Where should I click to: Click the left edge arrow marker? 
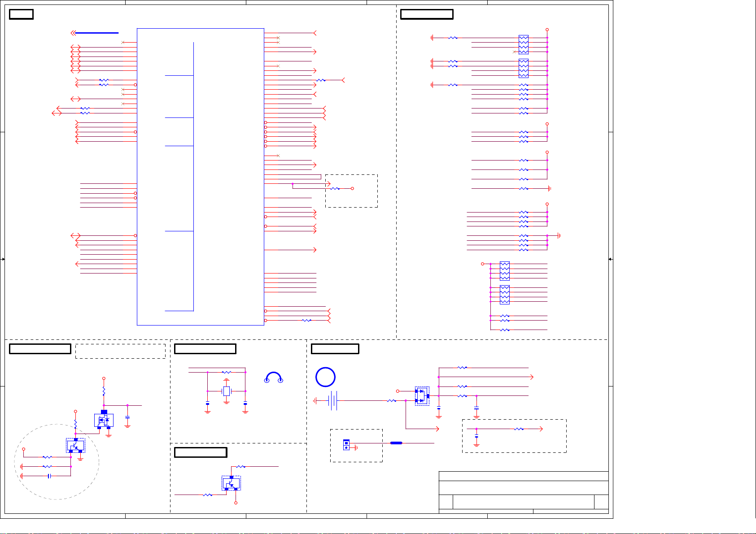[x=3, y=259]
